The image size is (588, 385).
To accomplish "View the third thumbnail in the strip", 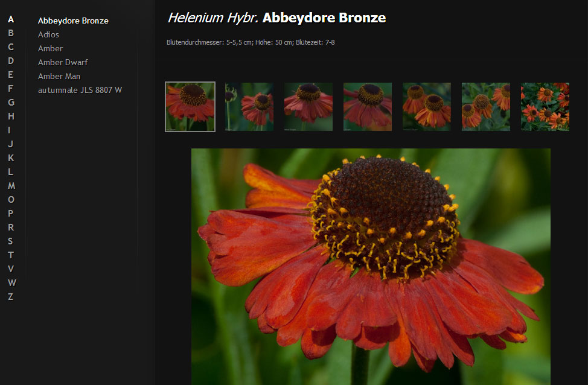I will (x=308, y=107).
